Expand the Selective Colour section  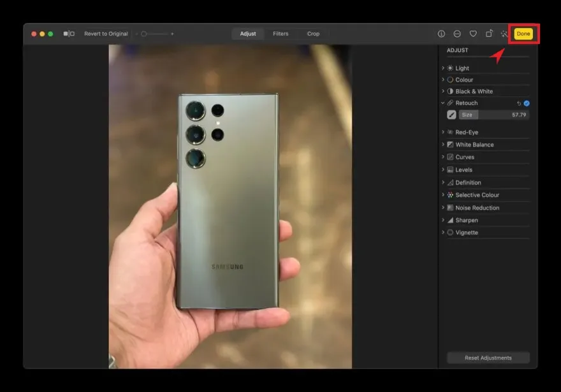point(443,195)
